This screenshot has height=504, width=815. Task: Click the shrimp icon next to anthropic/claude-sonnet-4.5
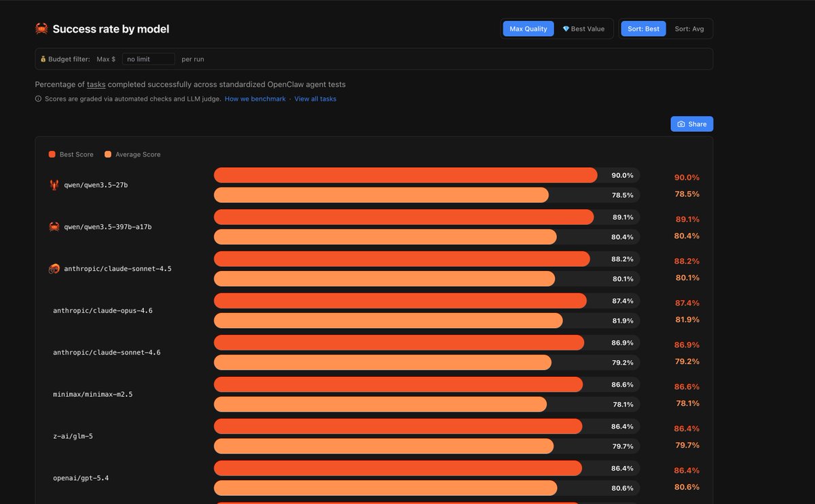coord(54,269)
